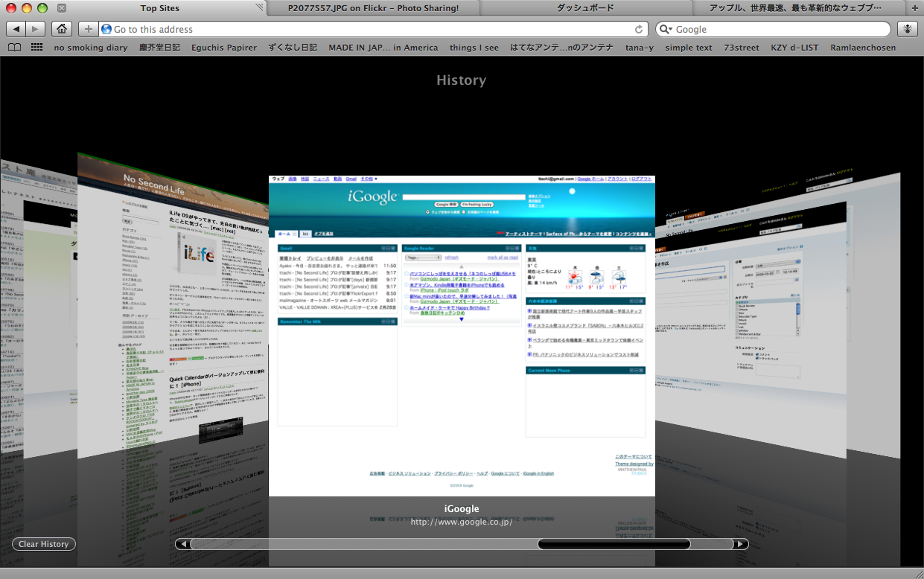Screen dimensions: 924x579
Task: Go forward with the Forward arrow button
Action: (x=35, y=29)
